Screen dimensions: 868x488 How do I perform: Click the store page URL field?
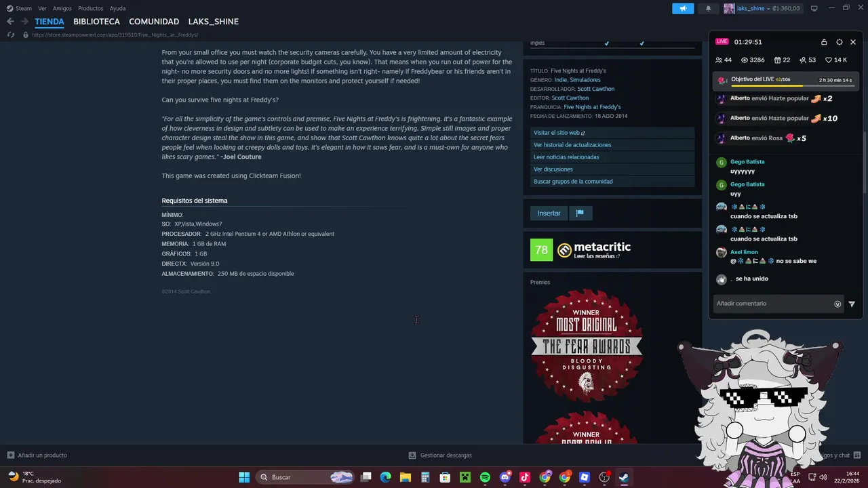point(115,35)
